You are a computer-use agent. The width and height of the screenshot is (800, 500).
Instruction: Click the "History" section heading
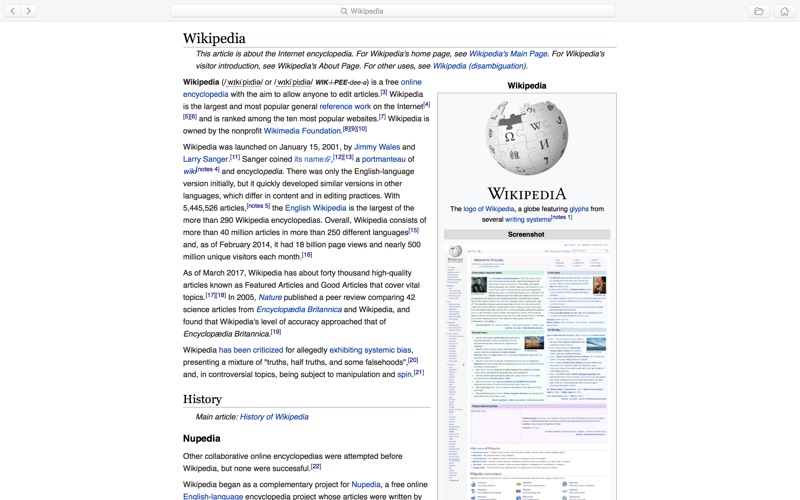point(202,399)
